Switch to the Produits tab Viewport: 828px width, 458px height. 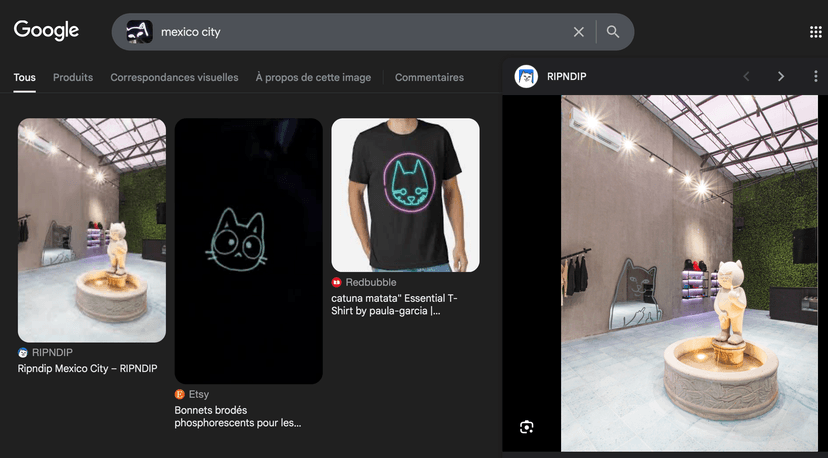point(73,77)
